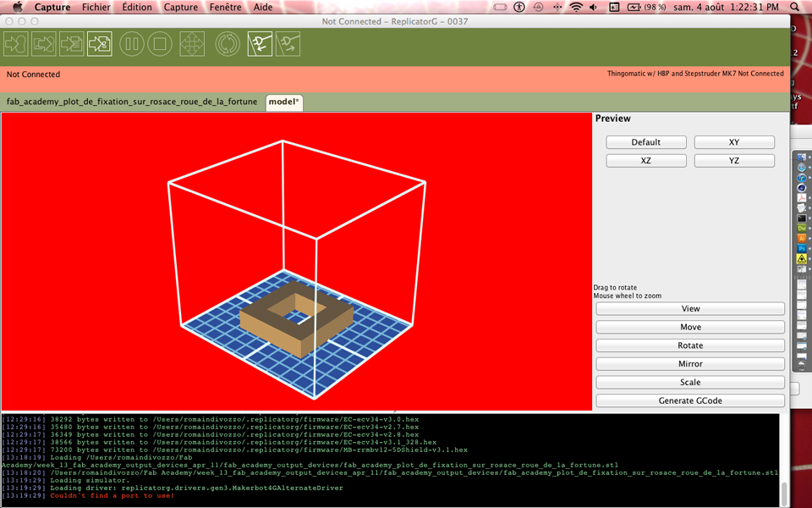The width and height of the screenshot is (812, 508).
Task: Switch preview to XZ view
Action: [645, 161]
